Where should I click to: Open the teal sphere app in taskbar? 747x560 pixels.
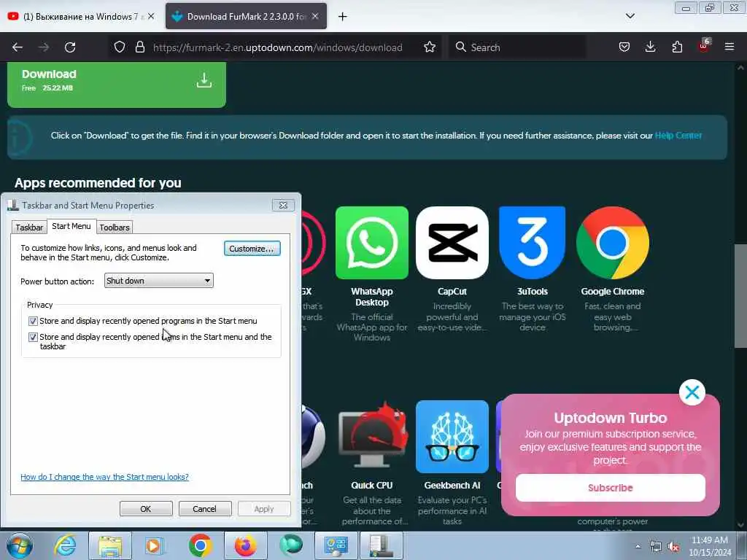click(x=290, y=545)
